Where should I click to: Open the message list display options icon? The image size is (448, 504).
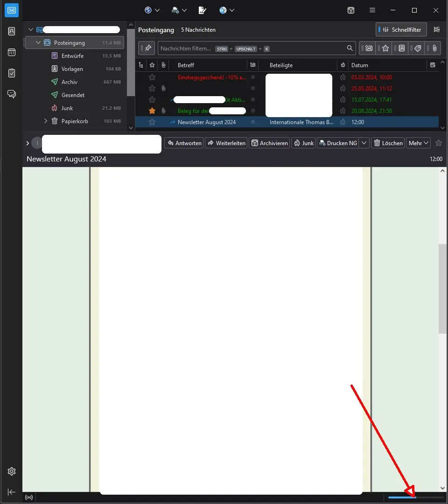[x=436, y=29]
